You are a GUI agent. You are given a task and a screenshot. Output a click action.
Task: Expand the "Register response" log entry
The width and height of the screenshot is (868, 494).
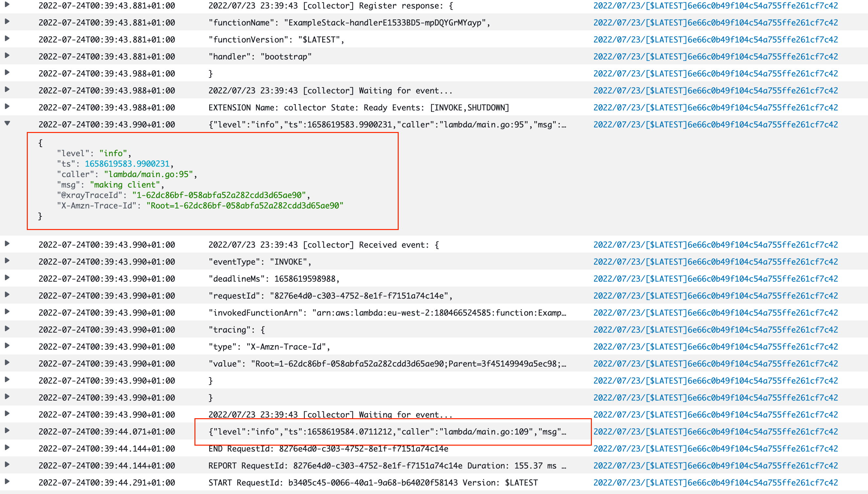coord(8,6)
